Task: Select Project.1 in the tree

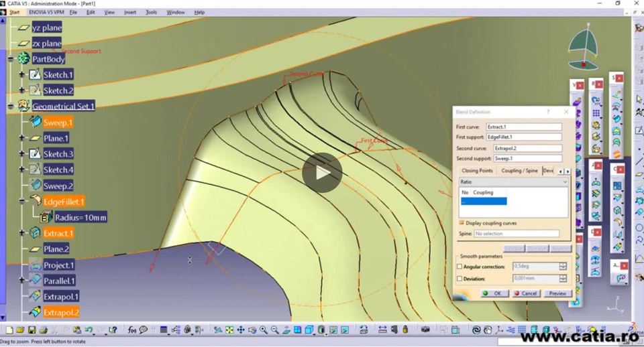Action: pos(59,265)
